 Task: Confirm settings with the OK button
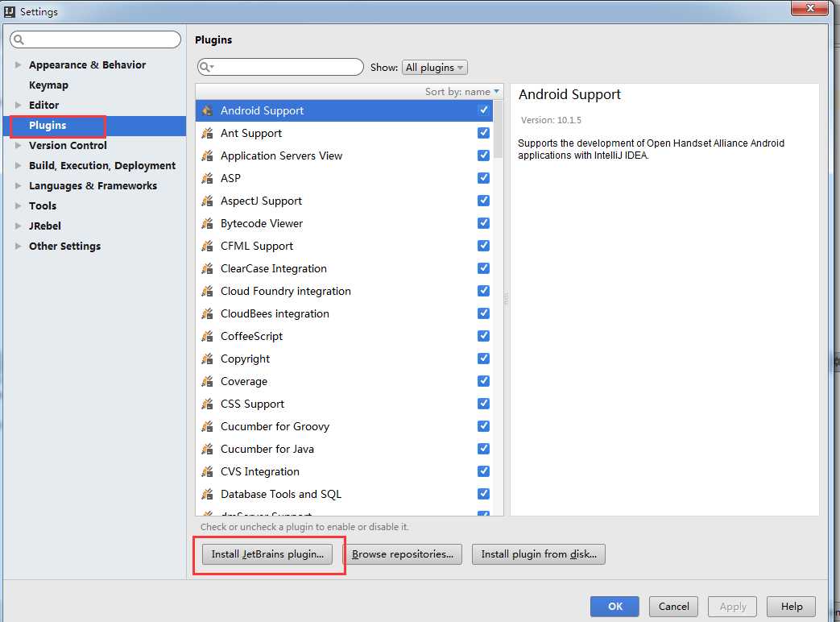tap(614, 607)
